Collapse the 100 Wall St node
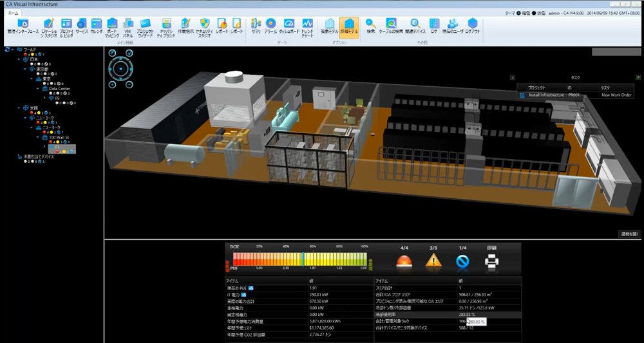The width and height of the screenshot is (644, 343). point(37,137)
